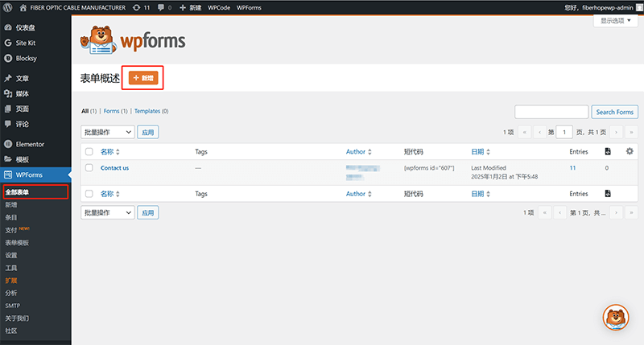Select SMTP submenu item
The height and width of the screenshot is (345, 644).
12,306
